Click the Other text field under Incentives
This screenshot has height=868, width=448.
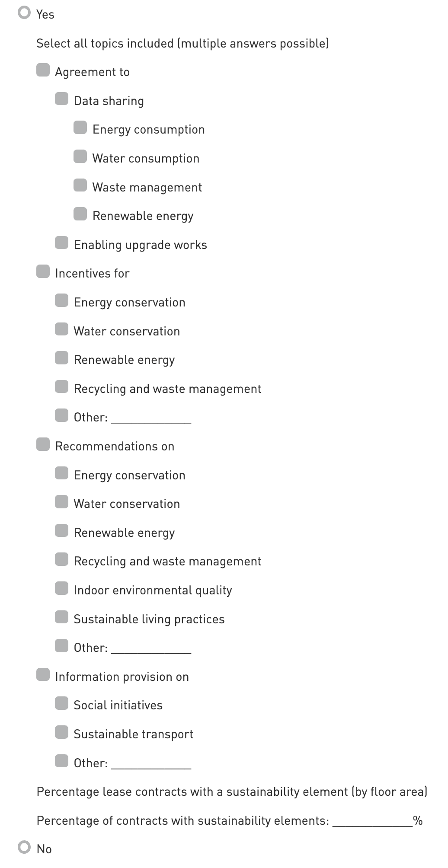(x=151, y=418)
